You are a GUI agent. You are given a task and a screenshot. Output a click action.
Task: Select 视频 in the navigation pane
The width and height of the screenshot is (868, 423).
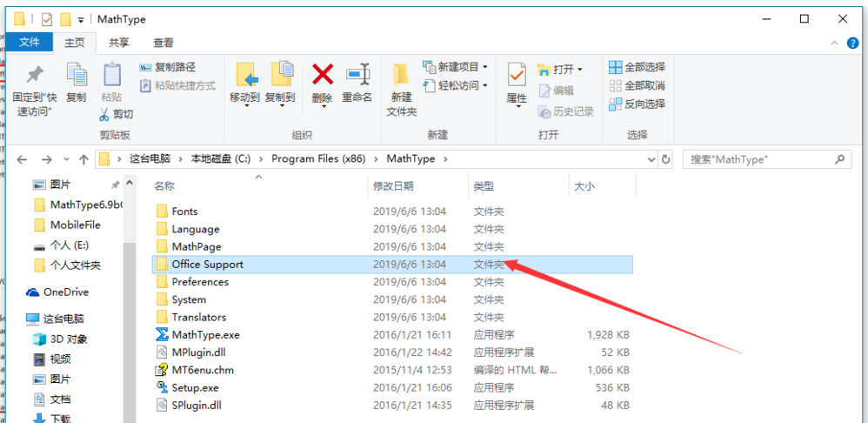(x=52, y=359)
